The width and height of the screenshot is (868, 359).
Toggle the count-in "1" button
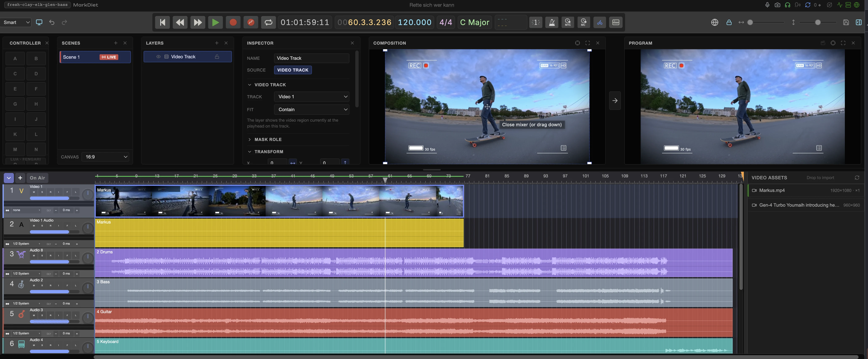[535, 22]
